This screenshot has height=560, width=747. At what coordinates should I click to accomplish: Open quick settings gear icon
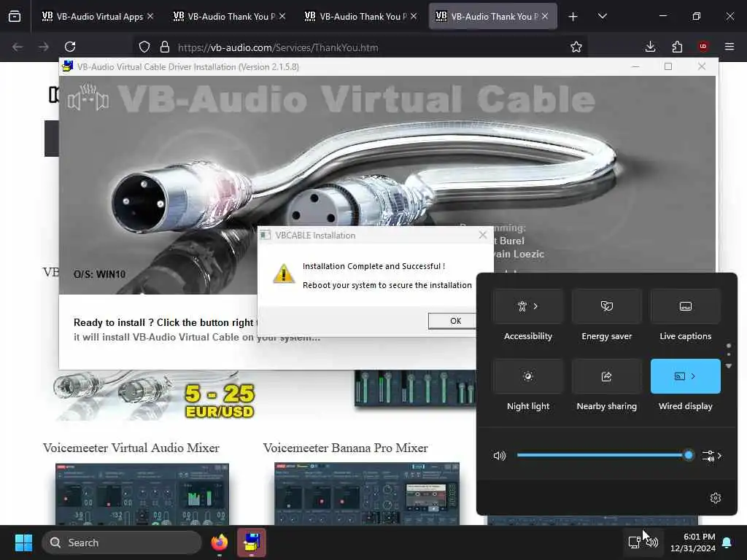(716, 498)
